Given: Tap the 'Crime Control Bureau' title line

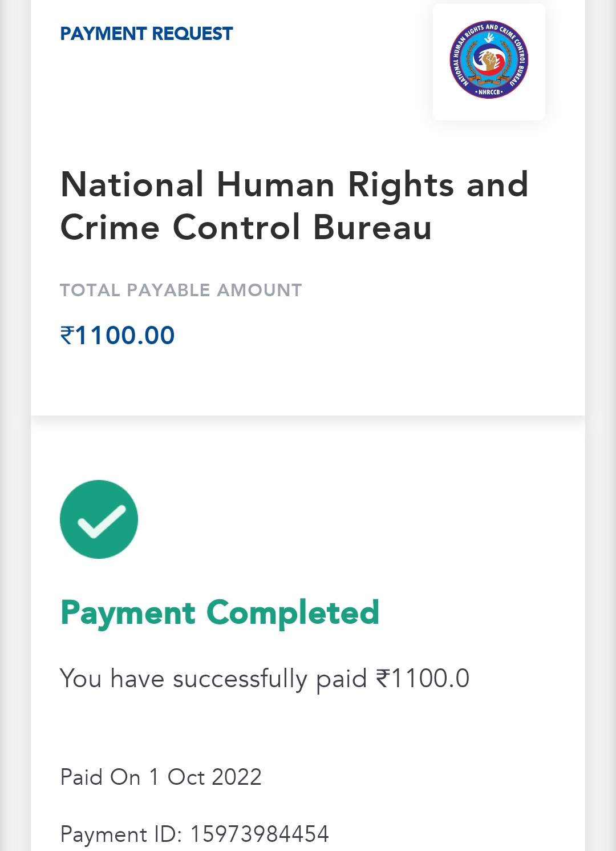Looking at the screenshot, I should point(246,228).
